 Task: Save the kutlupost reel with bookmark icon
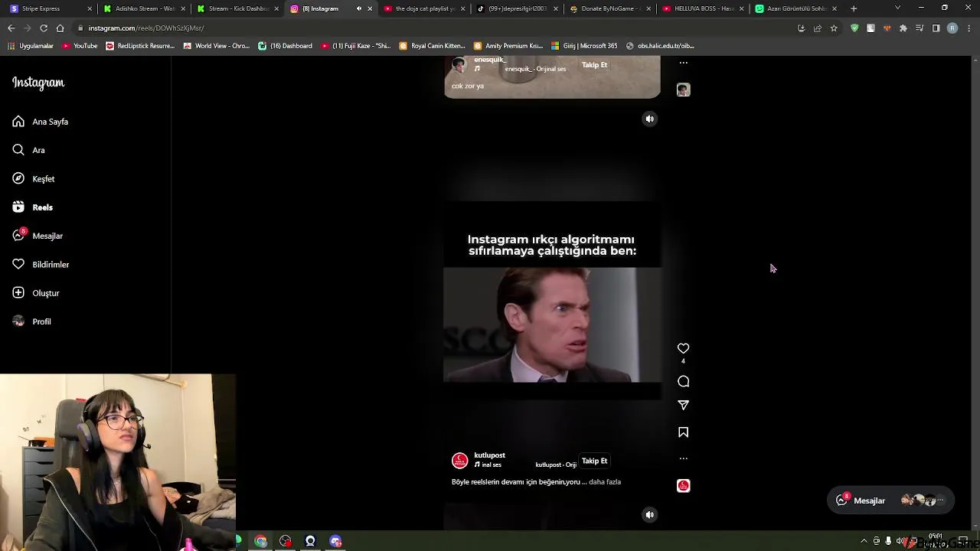pyautogui.click(x=683, y=432)
